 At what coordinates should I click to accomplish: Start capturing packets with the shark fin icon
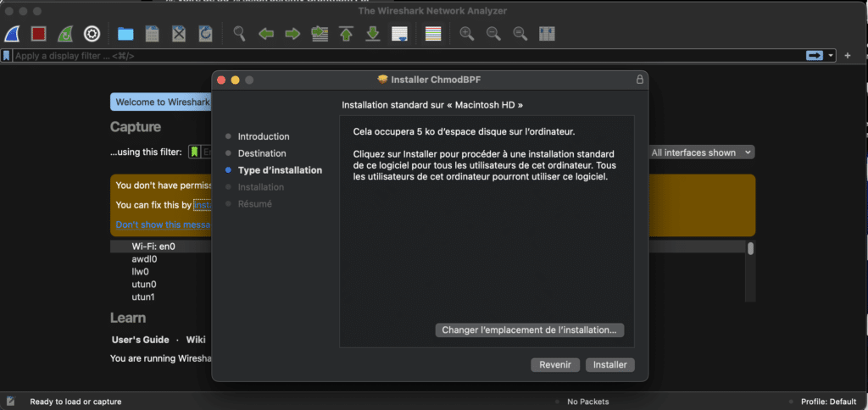pos(12,34)
